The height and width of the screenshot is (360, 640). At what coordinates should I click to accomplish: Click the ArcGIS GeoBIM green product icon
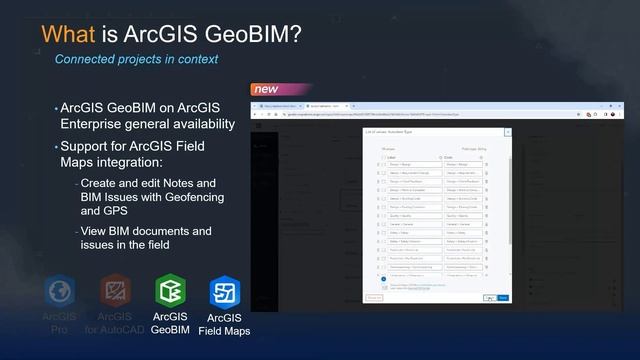(171, 291)
